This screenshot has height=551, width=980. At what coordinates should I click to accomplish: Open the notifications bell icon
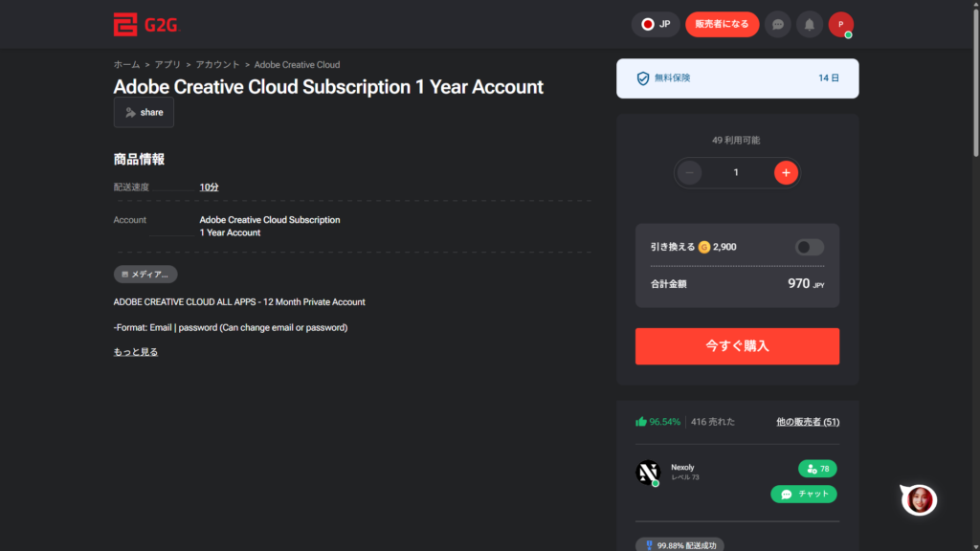809,24
